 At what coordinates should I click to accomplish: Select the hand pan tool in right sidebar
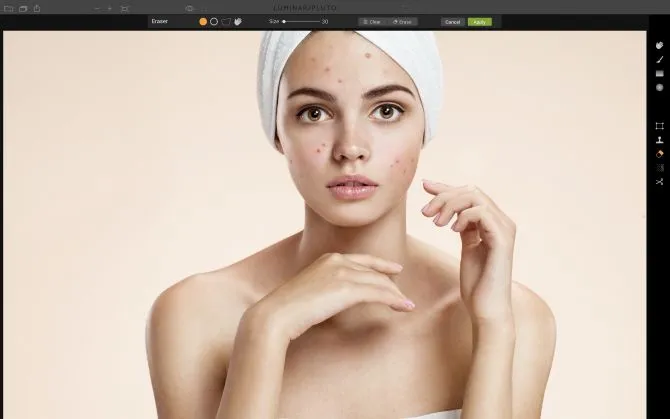pyautogui.click(x=659, y=45)
